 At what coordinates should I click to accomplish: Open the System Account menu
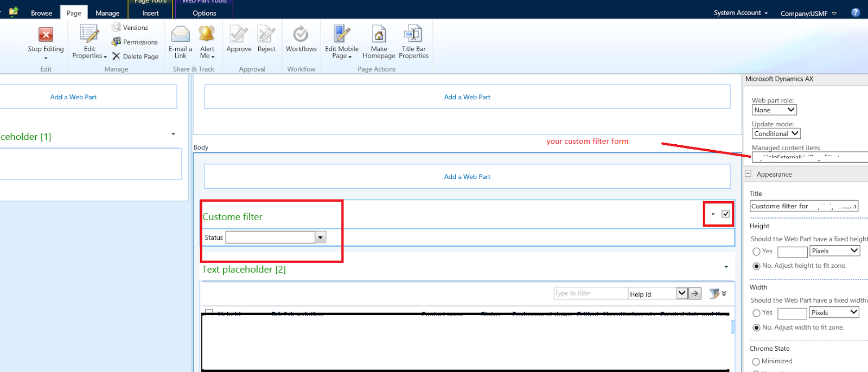tap(741, 12)
